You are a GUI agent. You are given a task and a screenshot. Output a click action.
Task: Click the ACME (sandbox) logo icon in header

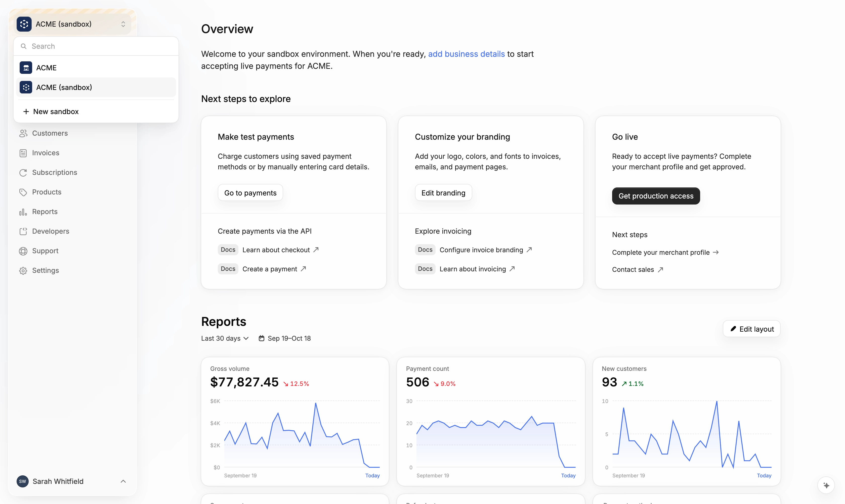click(x=24, y=24)
